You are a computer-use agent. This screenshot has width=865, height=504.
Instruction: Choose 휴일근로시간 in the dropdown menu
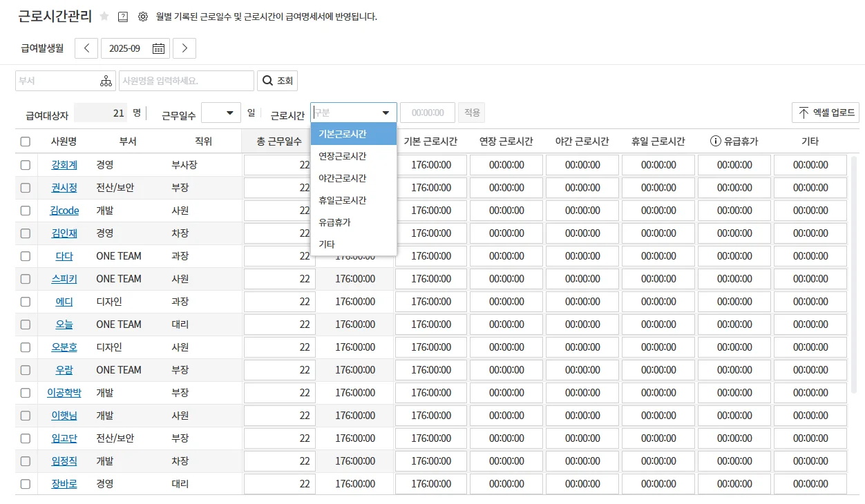click(344, 200)
